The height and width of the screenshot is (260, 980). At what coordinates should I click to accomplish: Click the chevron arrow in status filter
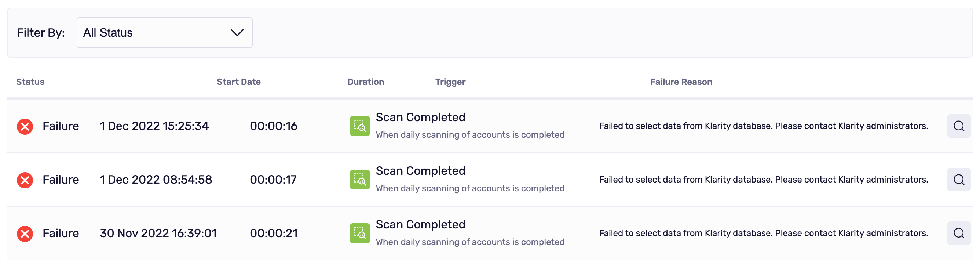pos(237,33)
